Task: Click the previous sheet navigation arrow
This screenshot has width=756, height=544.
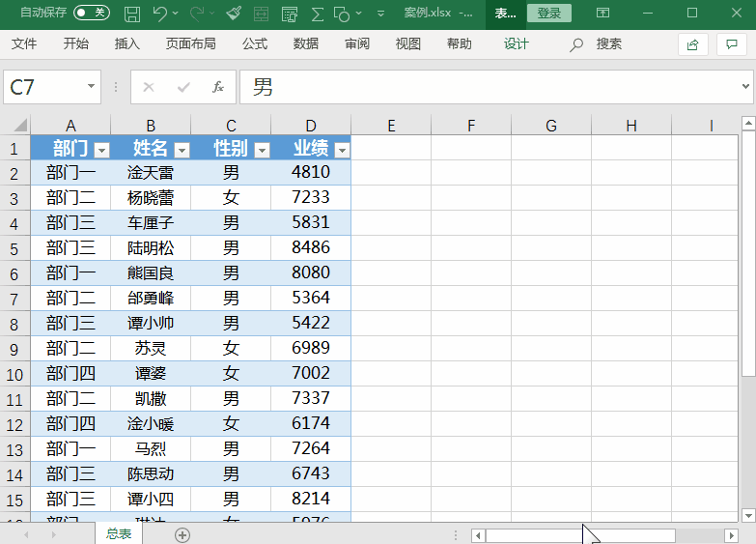Action: [x=26, y=535]
